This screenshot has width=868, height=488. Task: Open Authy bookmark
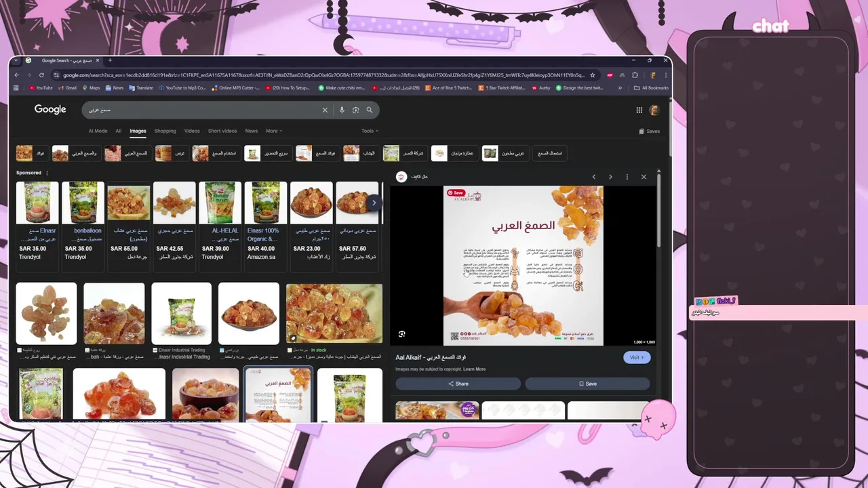[x=540, y=87]
